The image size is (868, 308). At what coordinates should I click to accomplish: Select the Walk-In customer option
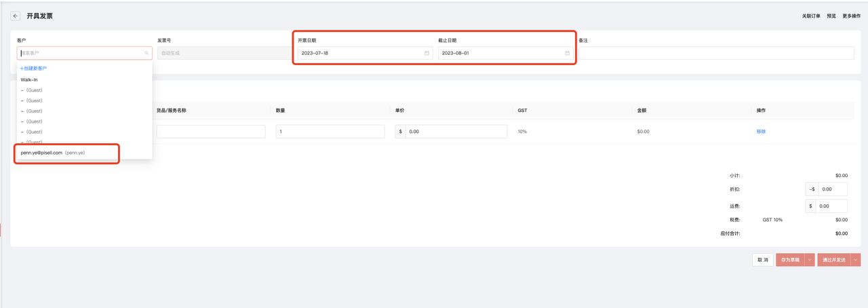[x=85, y=79]
